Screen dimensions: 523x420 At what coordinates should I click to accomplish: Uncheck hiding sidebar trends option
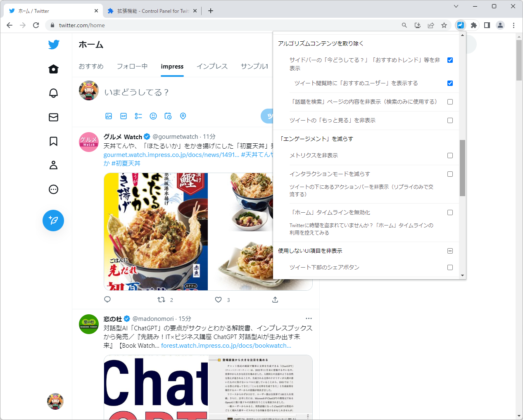[x=450, y=60]
